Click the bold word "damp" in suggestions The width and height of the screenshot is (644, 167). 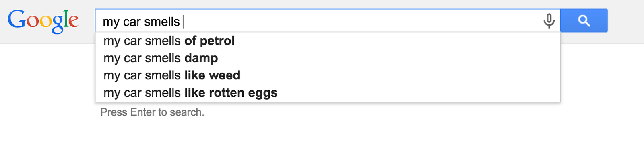201,58
